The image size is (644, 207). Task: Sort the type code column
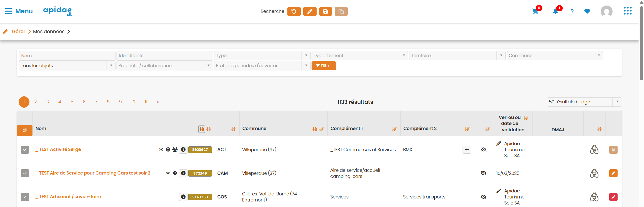(233, 129)
